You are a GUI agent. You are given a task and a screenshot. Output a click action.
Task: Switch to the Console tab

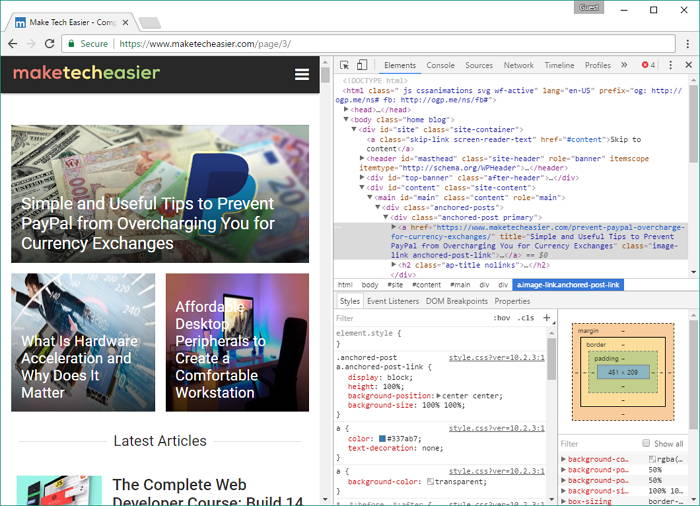coord(440,65)
